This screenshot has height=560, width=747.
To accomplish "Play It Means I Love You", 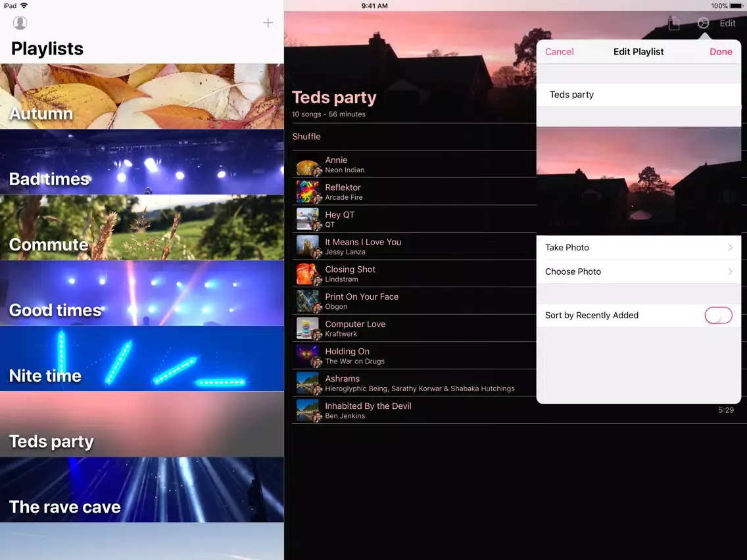I will pos(414,246).
